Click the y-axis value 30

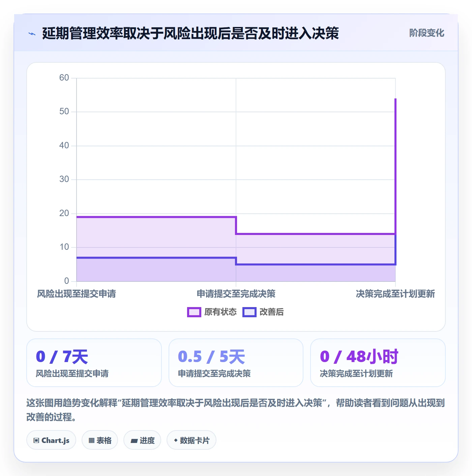tap(64, 179)
